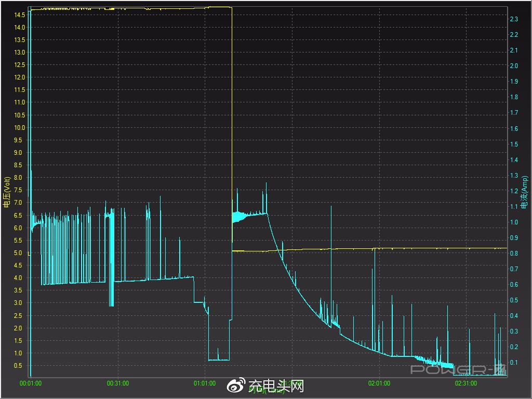
Task: Click the 充电头网 watermark text
Action: 276,386
